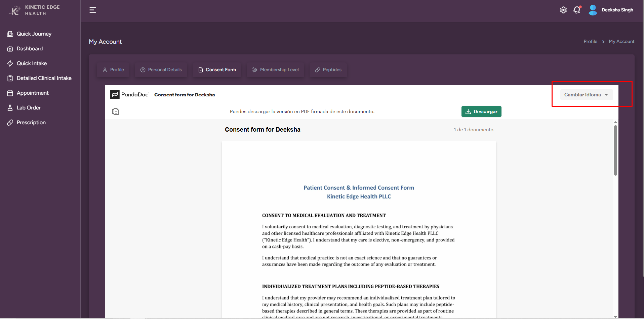Go to Dashboard in sidebar
This screenshot has height=319, width=644.
pos(30,49)
